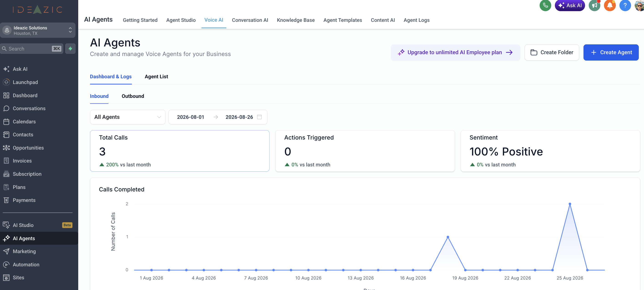Open the Content AI tab
Screen dimensions: 644x290
pyautogui.click(x=382, y=20)
